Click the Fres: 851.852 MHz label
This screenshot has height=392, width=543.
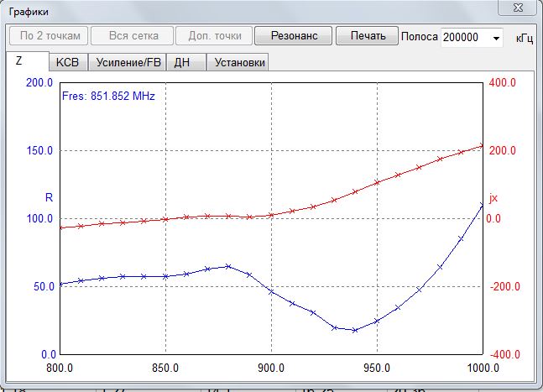108,96
